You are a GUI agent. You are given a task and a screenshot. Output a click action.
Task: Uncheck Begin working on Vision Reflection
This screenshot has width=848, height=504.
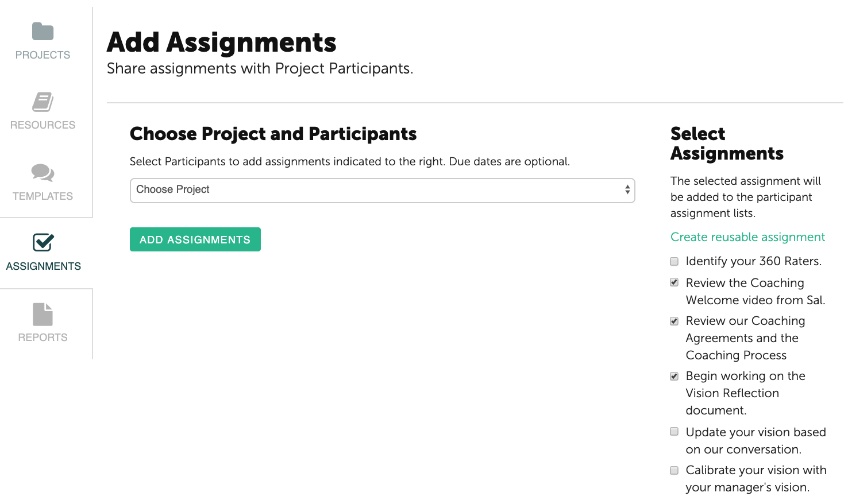(674, 376)
